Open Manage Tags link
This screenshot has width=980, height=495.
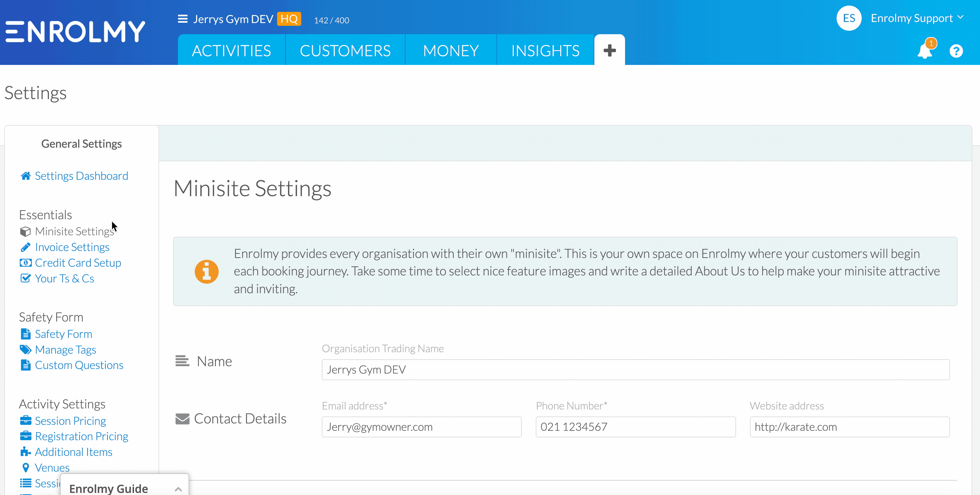click(65, 350)
